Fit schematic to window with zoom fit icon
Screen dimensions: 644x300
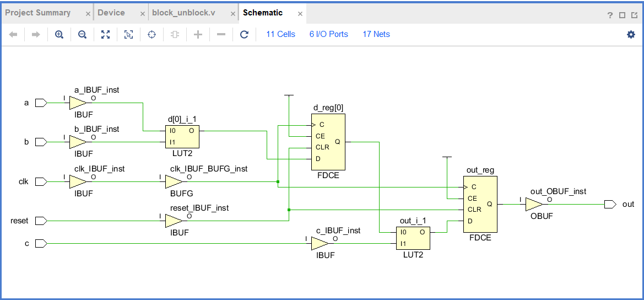(x=106, y=35)
